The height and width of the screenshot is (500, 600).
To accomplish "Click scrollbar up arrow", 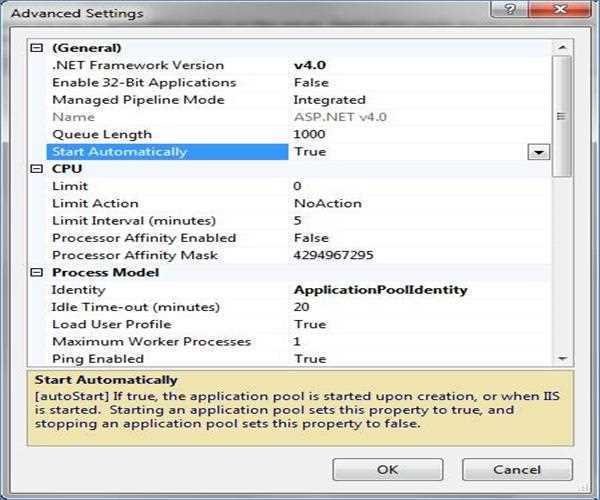I will [562, 47].
